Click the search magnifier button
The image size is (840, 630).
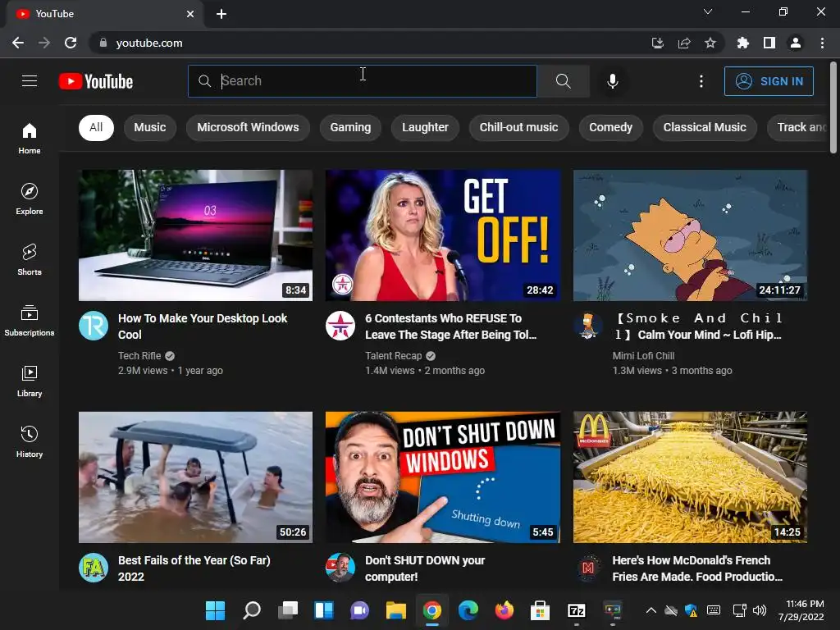pos(563,81)
